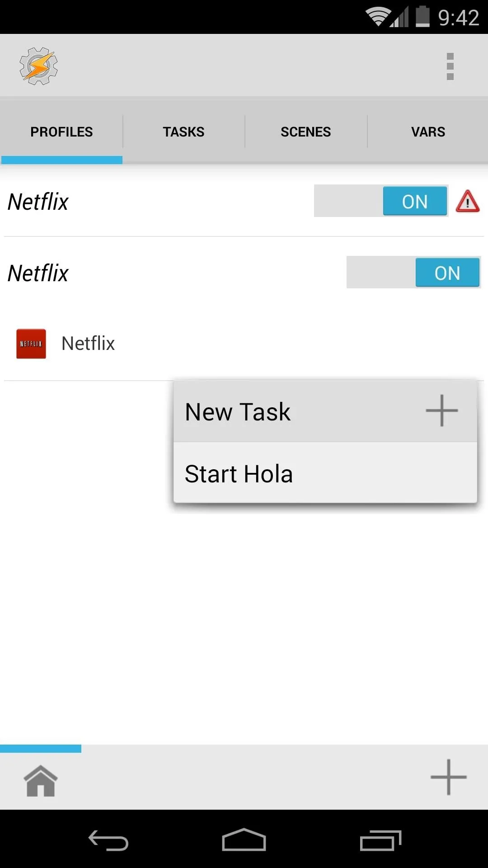Screen dimensions: 488x868
Task: Tap the house icon in bottom bar
Action: click(x=41, y=781)
